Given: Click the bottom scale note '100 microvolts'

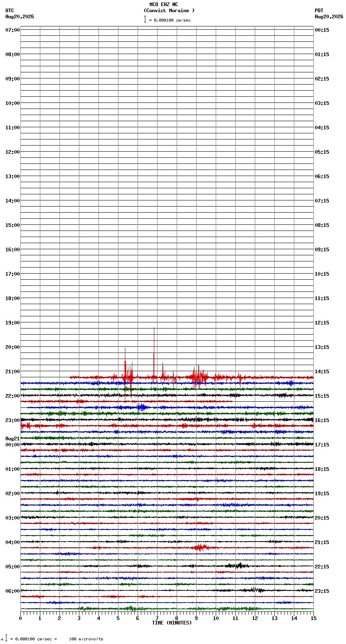Looking at the screenshot, I should click(86, 639).
